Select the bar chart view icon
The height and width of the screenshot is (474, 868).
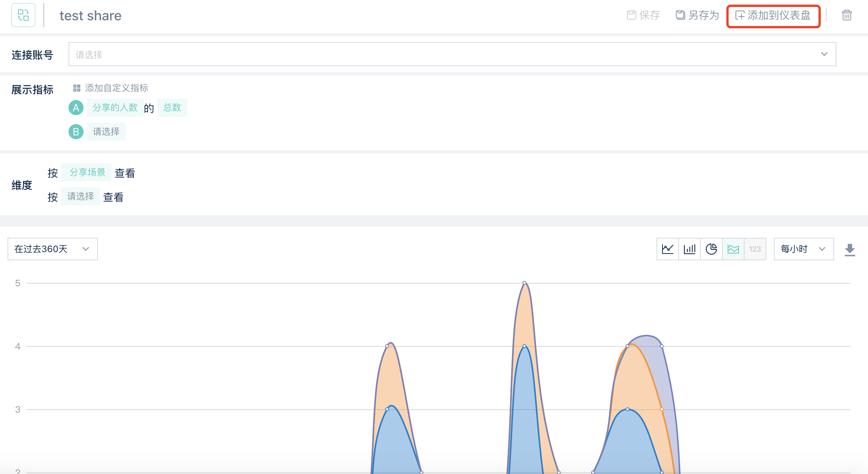690,249
